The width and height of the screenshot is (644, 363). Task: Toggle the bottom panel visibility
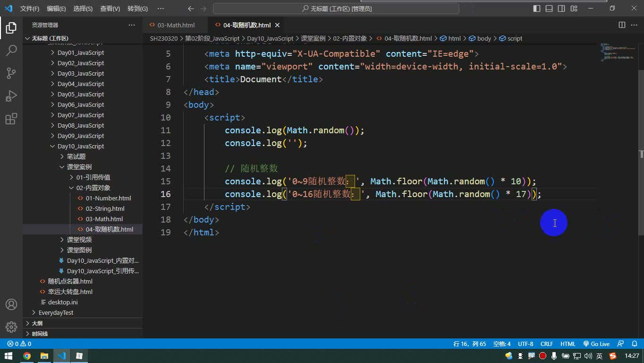point(549,9)
